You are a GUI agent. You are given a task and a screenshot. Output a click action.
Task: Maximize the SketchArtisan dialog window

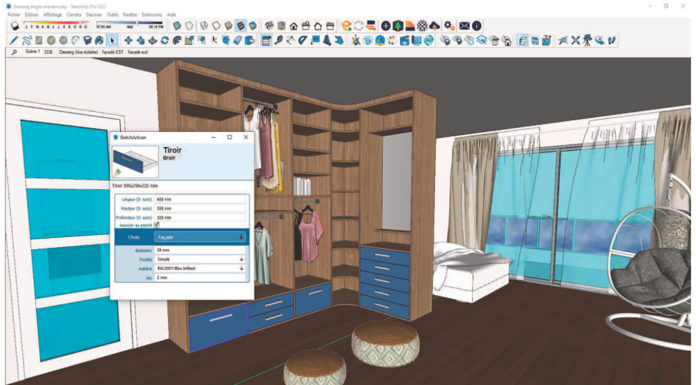(x=229, y=137)
